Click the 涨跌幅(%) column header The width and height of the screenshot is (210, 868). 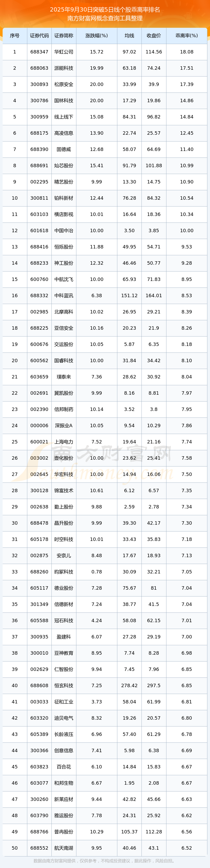pos(97,36)
